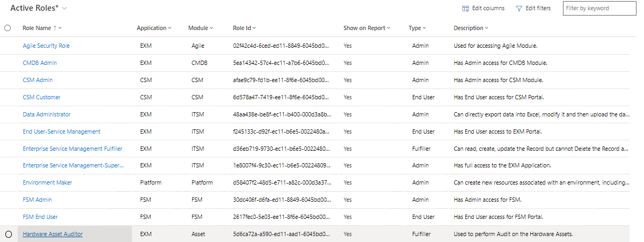Open the Show on Report column dropdown
Viewport: 644px width, 242px height.
[x=388, y=28]
